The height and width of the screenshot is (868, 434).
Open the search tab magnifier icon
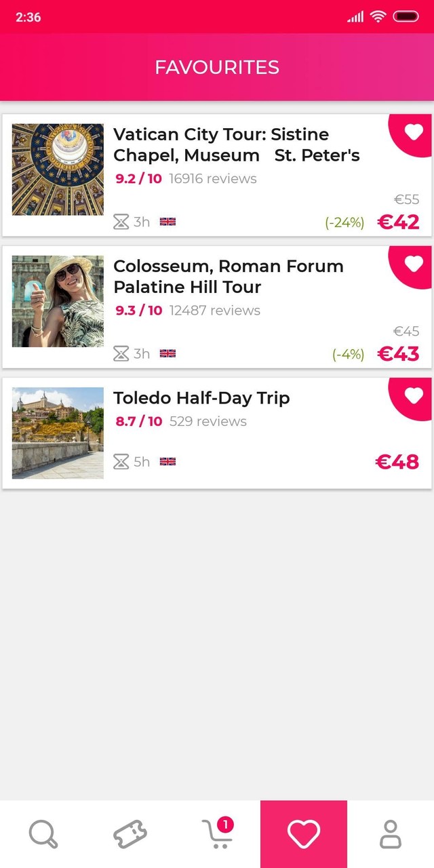pyautogui.click(x=43, y=834)
